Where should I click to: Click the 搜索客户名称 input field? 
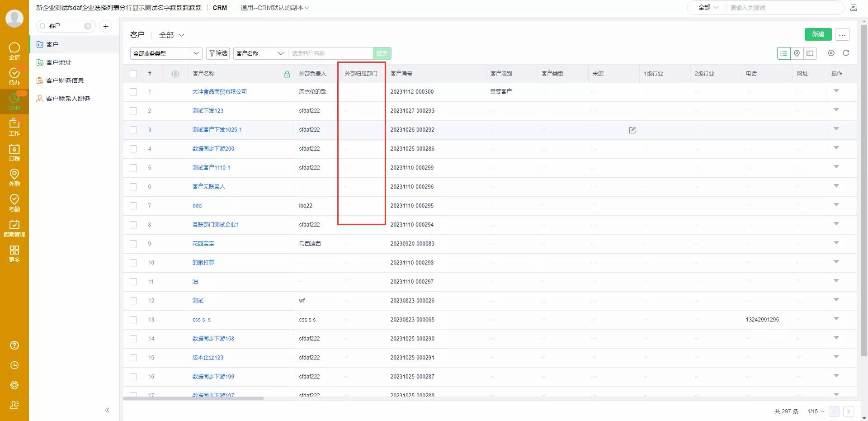tap(330, 53)
